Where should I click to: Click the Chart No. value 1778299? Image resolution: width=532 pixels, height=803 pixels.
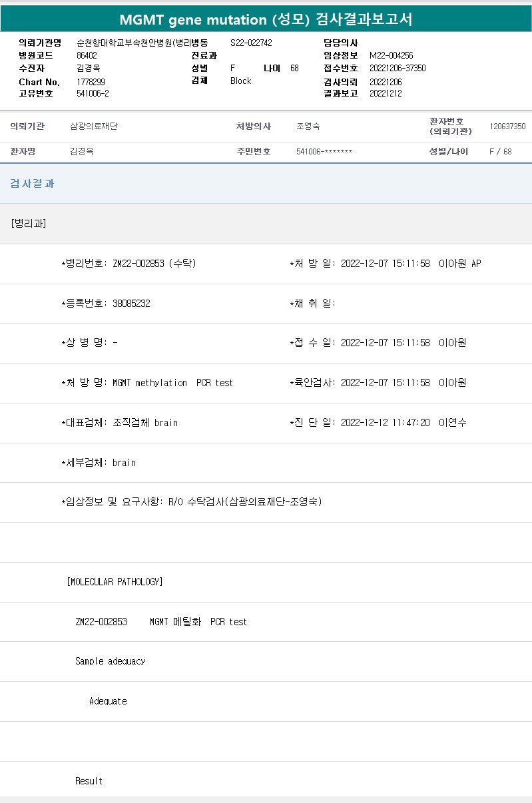pyautogui.click(x=91, y=82)
